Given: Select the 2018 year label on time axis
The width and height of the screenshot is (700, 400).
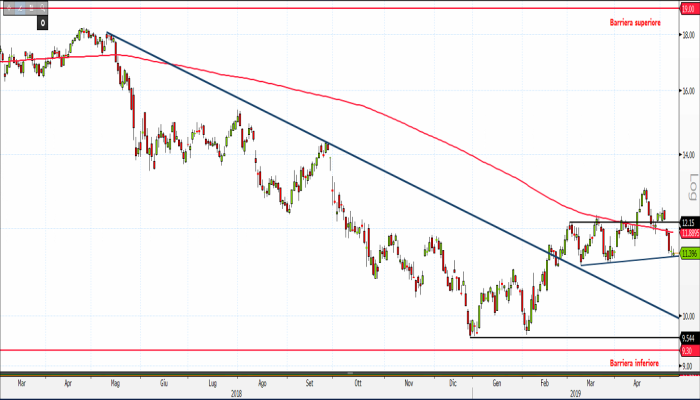Looking at the screenshot, I should tap(238, 393).
